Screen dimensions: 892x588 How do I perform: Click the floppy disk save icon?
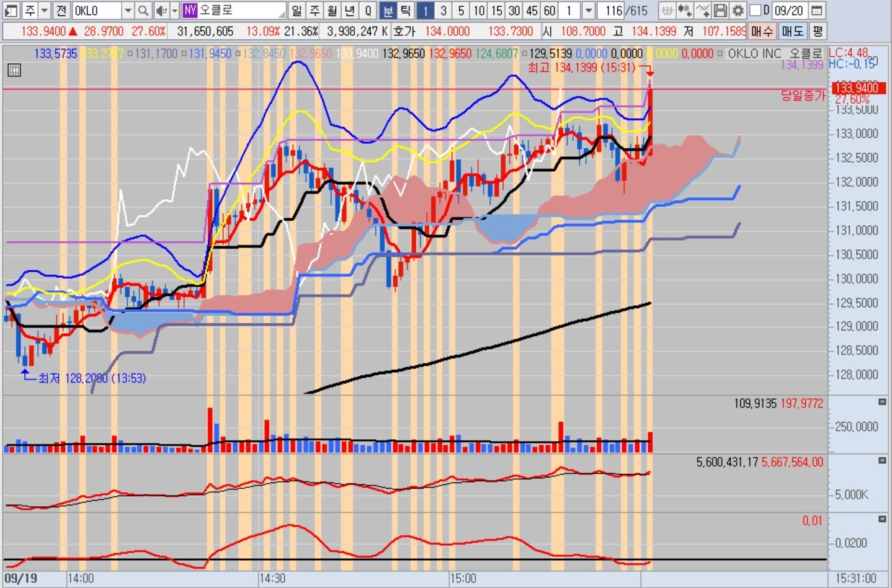point(720,11)
